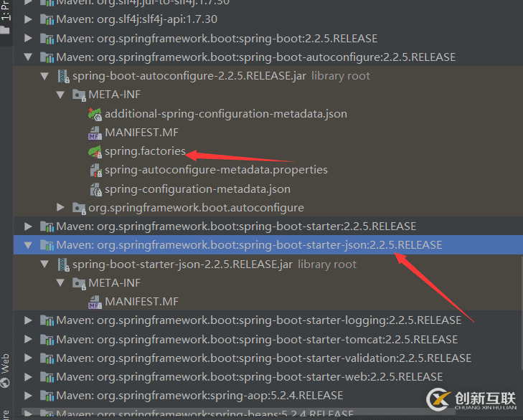This screenshot has width=523, height=420.
Task: Expand the slf4j-api:1.7.30 Maven library
Action: coord(29,19)
